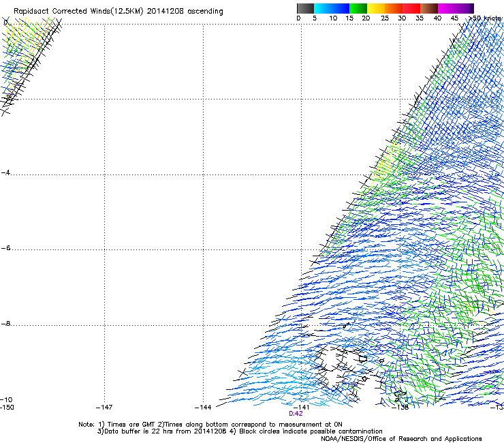Click the -141 longitude axis label
This screenshot has width=504, height=443.
click(x=301, y=408)
